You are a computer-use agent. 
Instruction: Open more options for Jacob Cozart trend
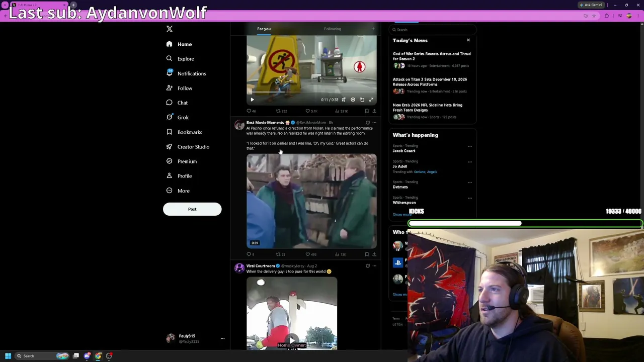coord(470,146)
